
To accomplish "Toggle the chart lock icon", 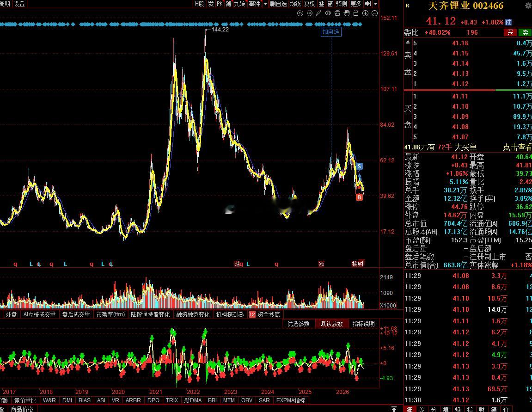I will [355, 13].
